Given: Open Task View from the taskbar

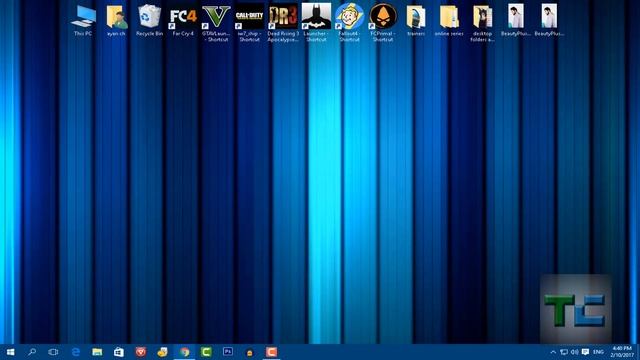Looking at the screenshot, I should [x=53, y=352].
